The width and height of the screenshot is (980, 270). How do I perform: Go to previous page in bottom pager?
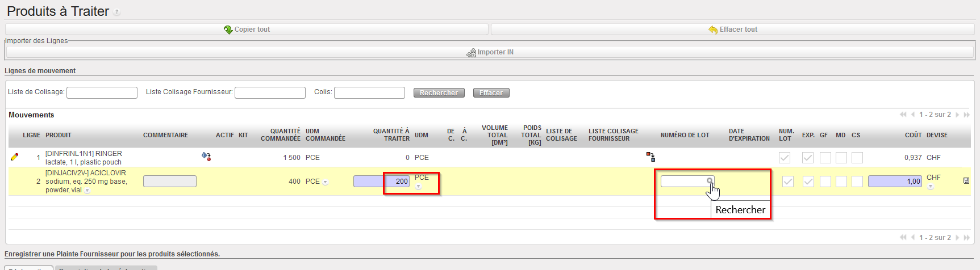[913, 238]
